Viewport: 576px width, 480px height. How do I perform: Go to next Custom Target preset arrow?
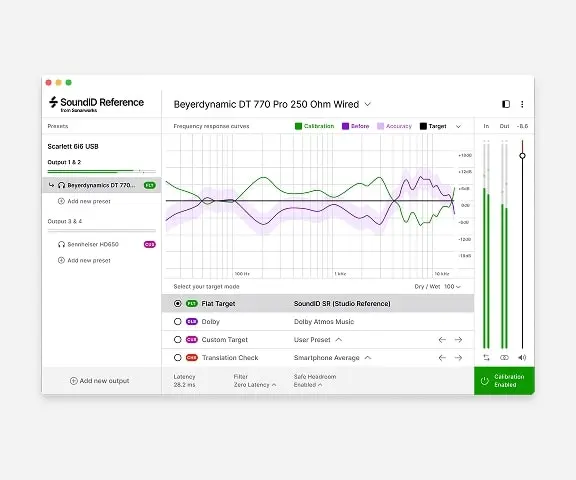(x=458, y=340)
